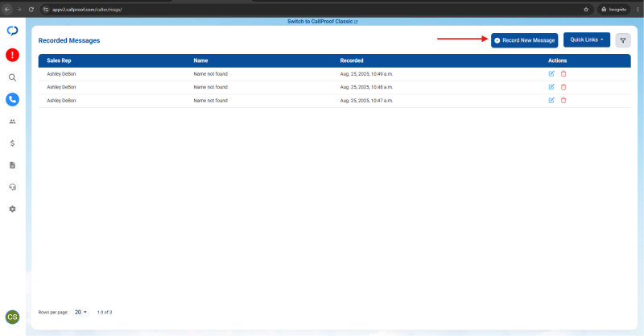The width and height of the screenshot is (644, 336).
Task: Expand the Quick Links dropdown
Action: pyautogui.click(x=587, y=40)
